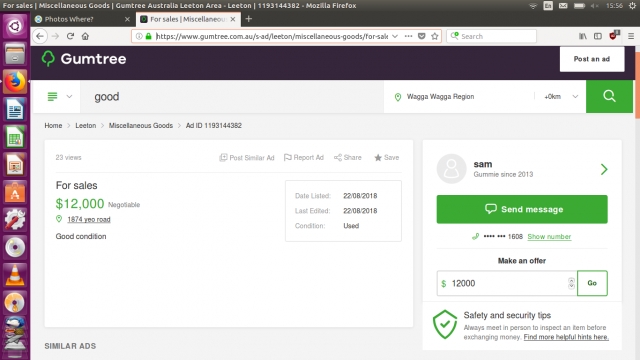Viewport: 640px width, 360px height.
Task: Open the Firefox hamburger menu
Action: [631, 36]
